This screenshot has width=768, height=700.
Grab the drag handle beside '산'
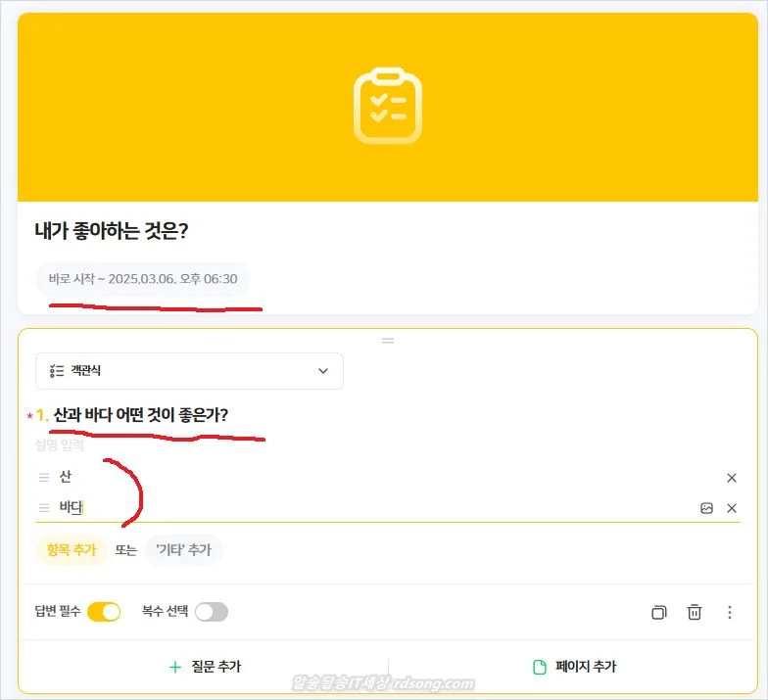pos(43,478)
